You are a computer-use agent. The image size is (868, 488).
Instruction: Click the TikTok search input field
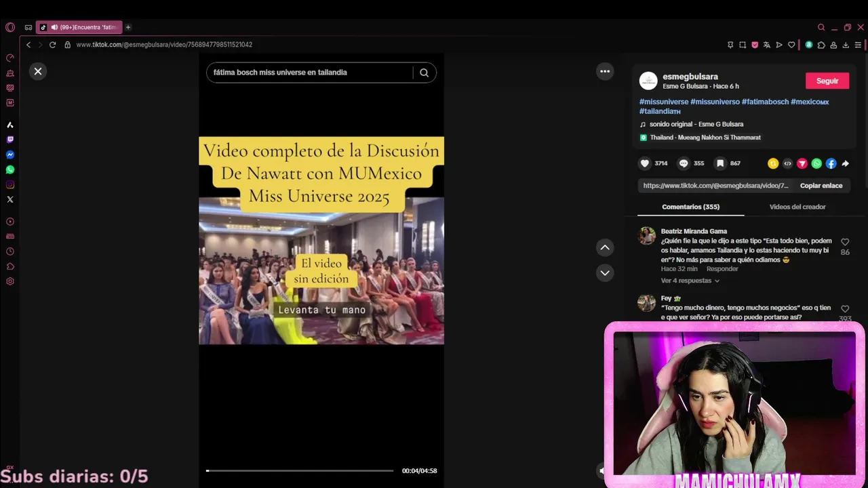(310, 73)
